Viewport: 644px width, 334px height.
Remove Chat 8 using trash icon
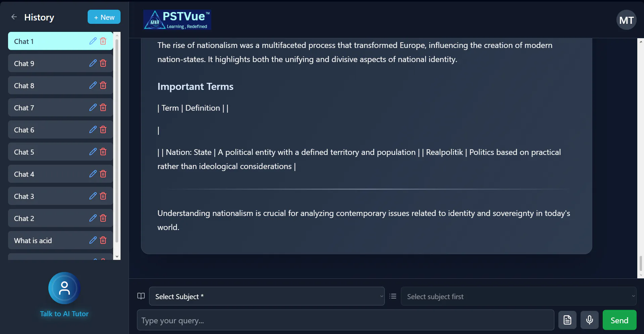[x=103, y=85]
